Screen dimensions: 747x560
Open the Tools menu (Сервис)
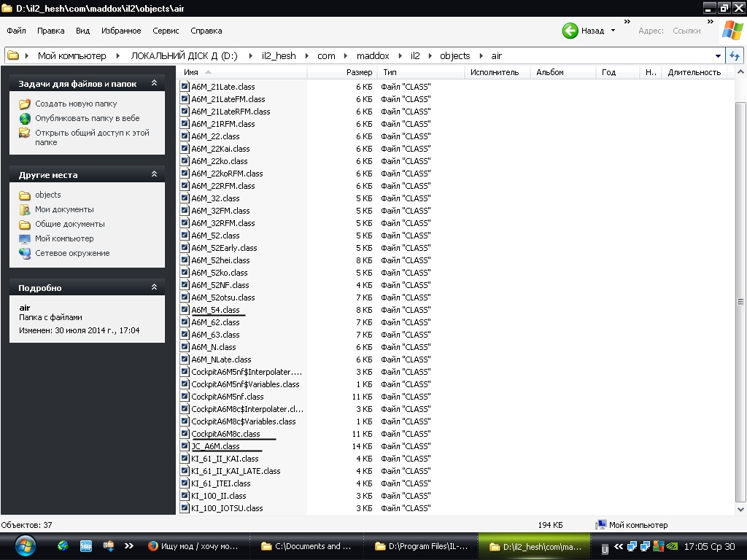(x=166, y=31)
